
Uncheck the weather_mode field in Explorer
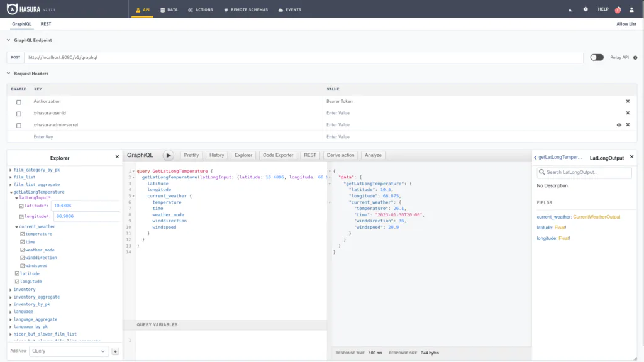[x=23, y=250]
